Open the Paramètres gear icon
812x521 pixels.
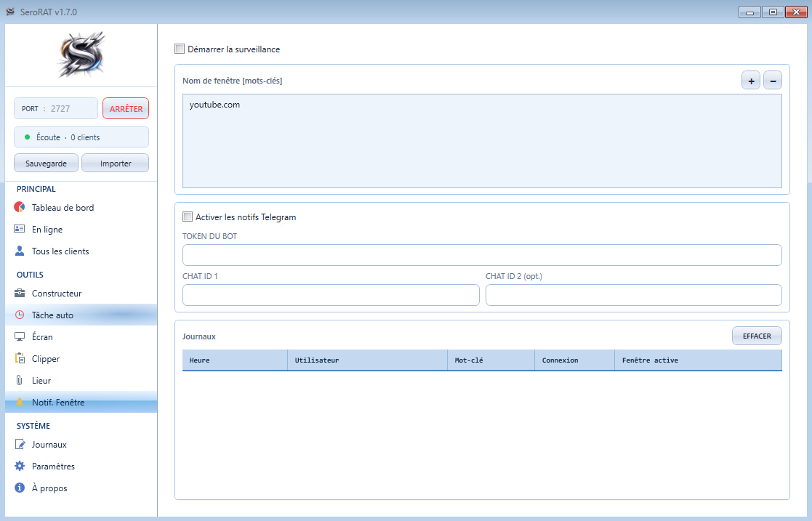pyautogui.click(x=20, y=466)
